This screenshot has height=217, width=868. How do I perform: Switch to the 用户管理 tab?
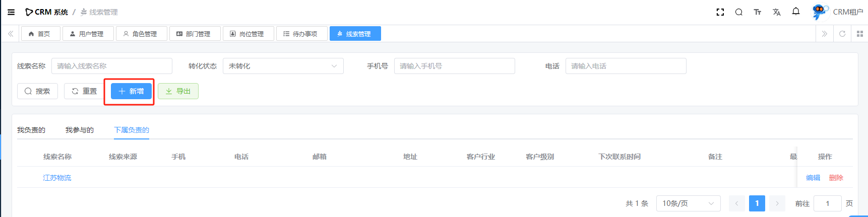pyautogui.click(x=87, y=34)
